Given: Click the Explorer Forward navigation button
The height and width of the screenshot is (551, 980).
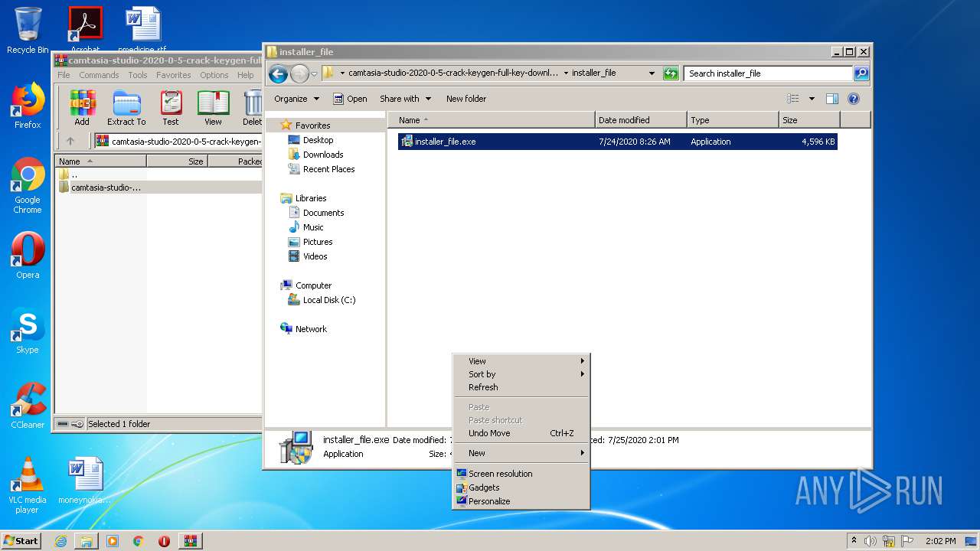Looking at the screenshot, I should (299, 73).
